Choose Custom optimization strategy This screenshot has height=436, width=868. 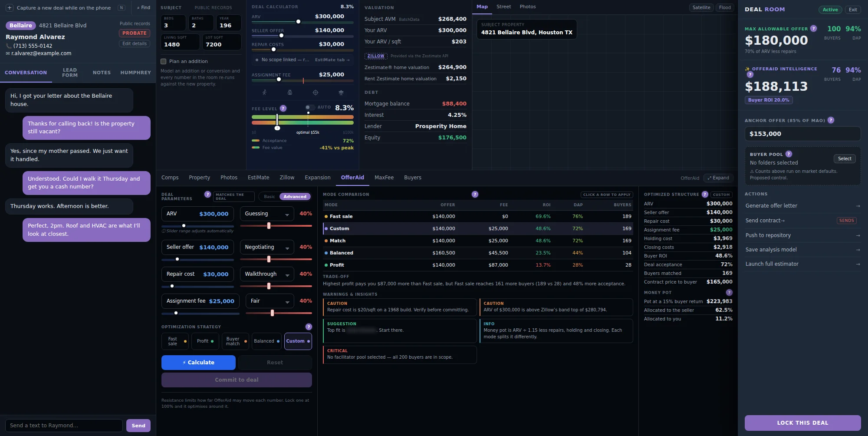[298, 341]
